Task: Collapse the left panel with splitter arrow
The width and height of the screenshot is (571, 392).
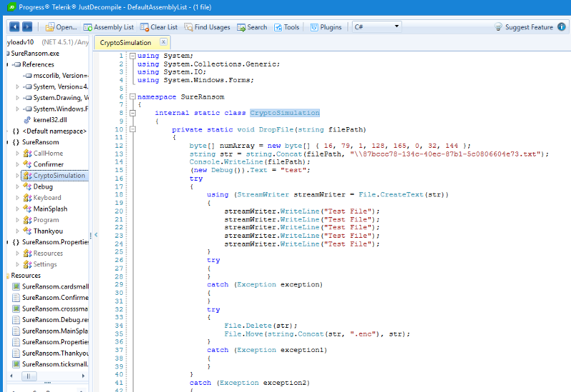Action: tap(96, 235)
